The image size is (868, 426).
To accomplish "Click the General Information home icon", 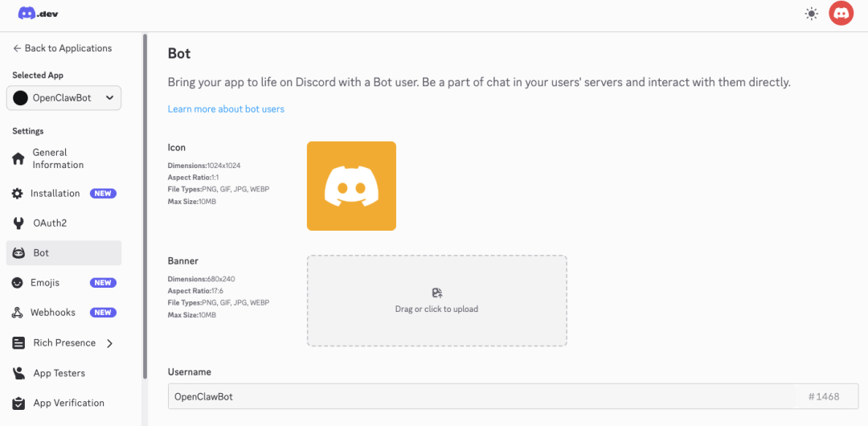I will pos(18,158).
